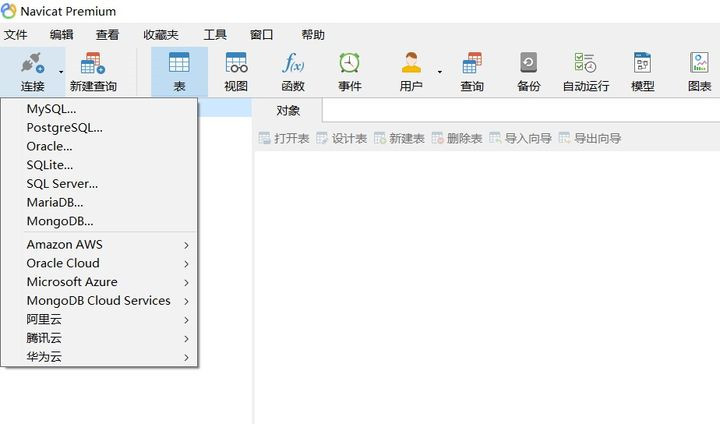720x424 pixels.
Task: Click the Connection (连接) plug icon
Action: click(x=33, y=63)
